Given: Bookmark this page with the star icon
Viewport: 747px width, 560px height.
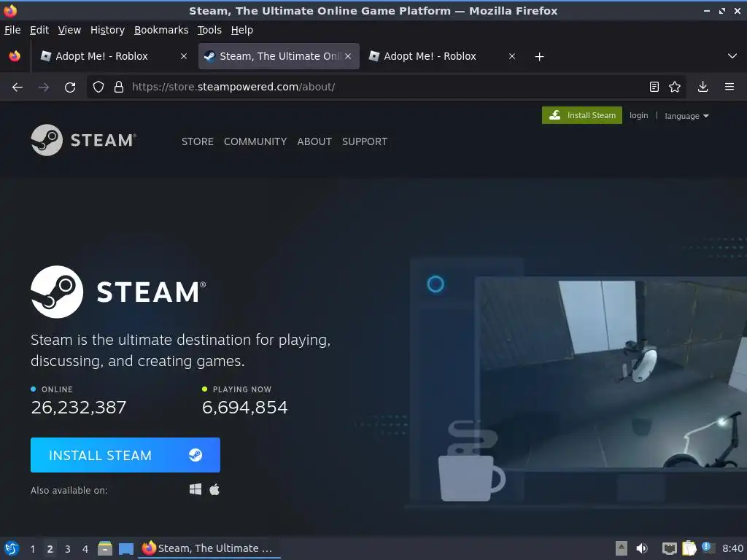Looking at the screenshot, I should (x=675, y=87).
